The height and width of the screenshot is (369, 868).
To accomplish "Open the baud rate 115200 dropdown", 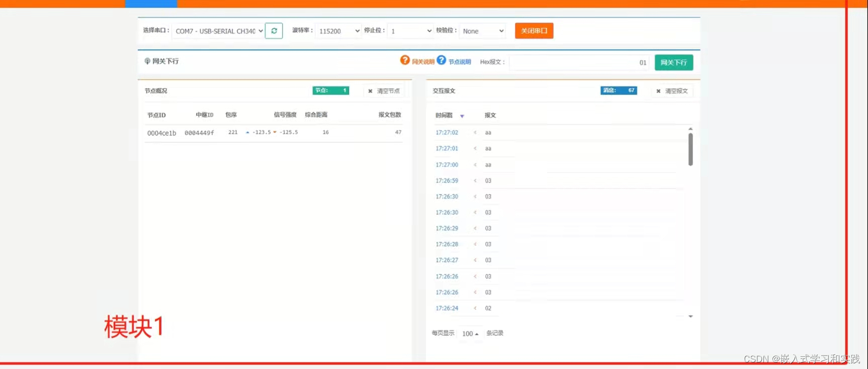I will [338, 31].
